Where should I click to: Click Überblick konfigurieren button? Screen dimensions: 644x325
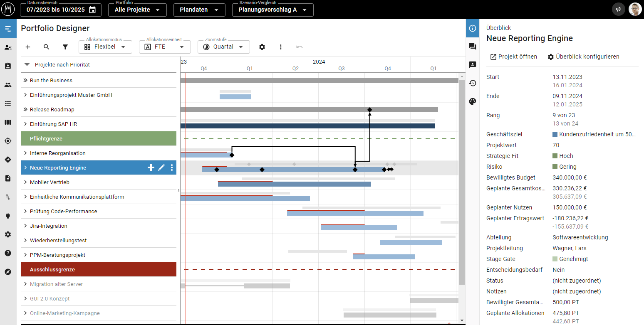pyautogui.click(x=583, y=57)
